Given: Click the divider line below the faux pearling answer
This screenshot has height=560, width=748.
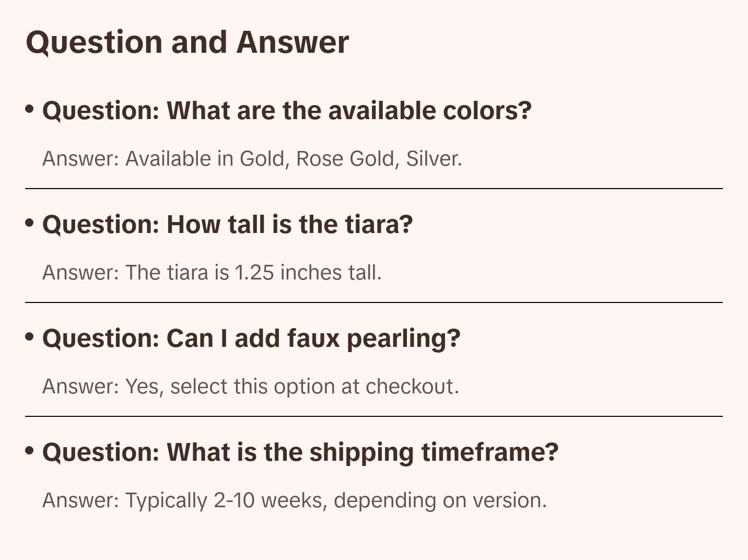Looking at the screenshot, I should (x=374, y=416).
